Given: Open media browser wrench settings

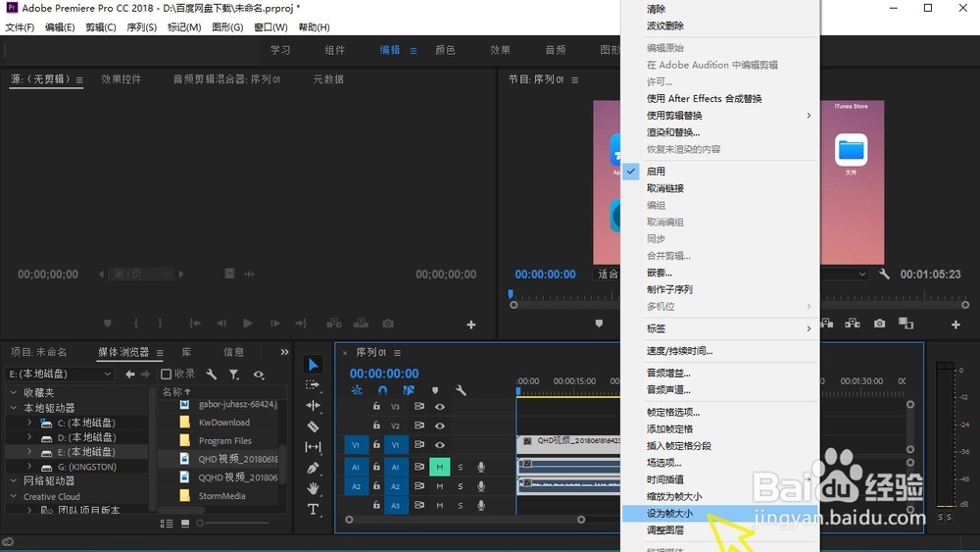Looking at the screenshot, I should point(212,374).
